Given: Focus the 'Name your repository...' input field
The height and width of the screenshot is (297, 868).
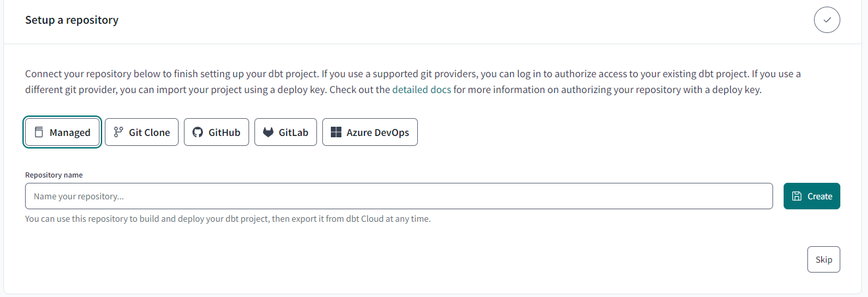Looking at the screenshot, I should click(x=399, y=196).
